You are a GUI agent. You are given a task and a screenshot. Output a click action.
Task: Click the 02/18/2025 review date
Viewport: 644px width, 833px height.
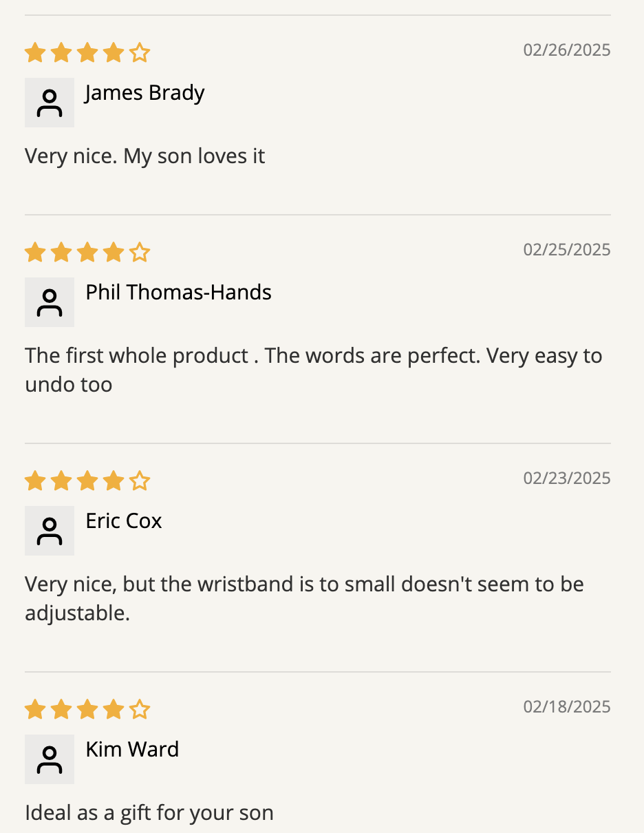[x=567, y=707]
